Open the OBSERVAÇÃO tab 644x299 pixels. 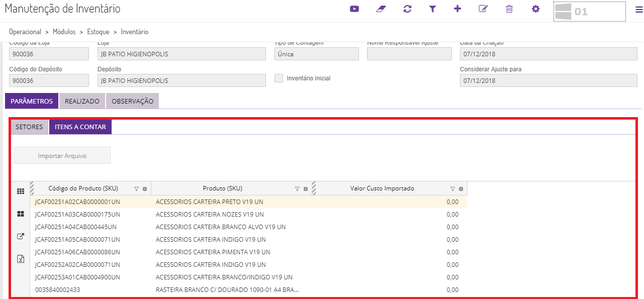132,101
